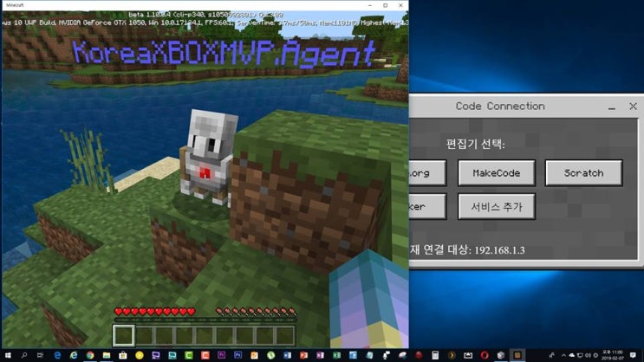Open Microsoft Store from taskbar
The image size is (644, 362).
click(x=123, y=355)
